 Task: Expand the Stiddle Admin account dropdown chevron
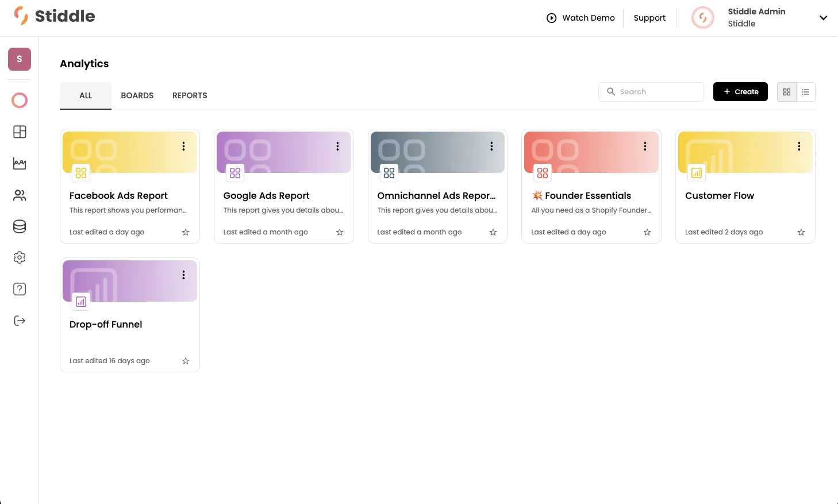point(823,18)
